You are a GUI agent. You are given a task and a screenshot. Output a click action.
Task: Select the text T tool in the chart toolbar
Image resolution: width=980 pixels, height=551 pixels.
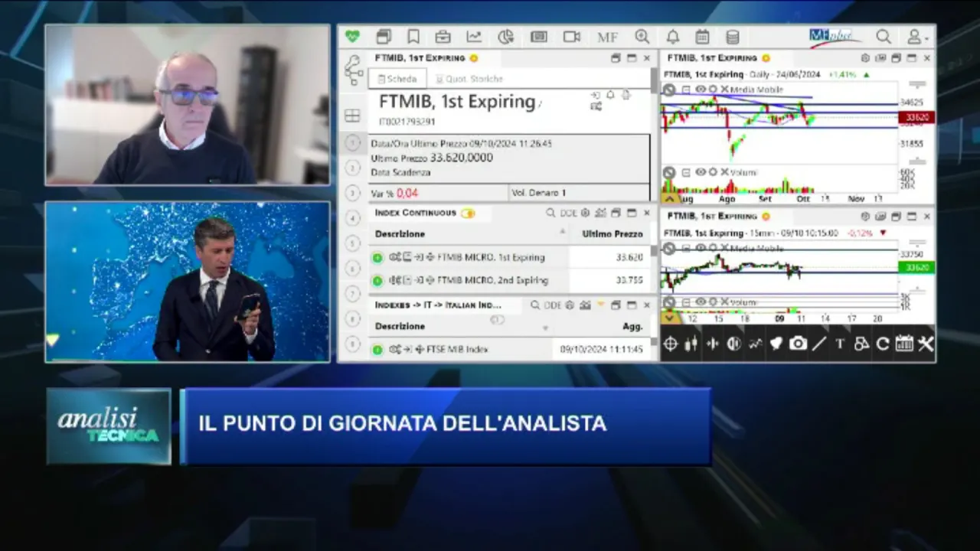coord(840,344)
